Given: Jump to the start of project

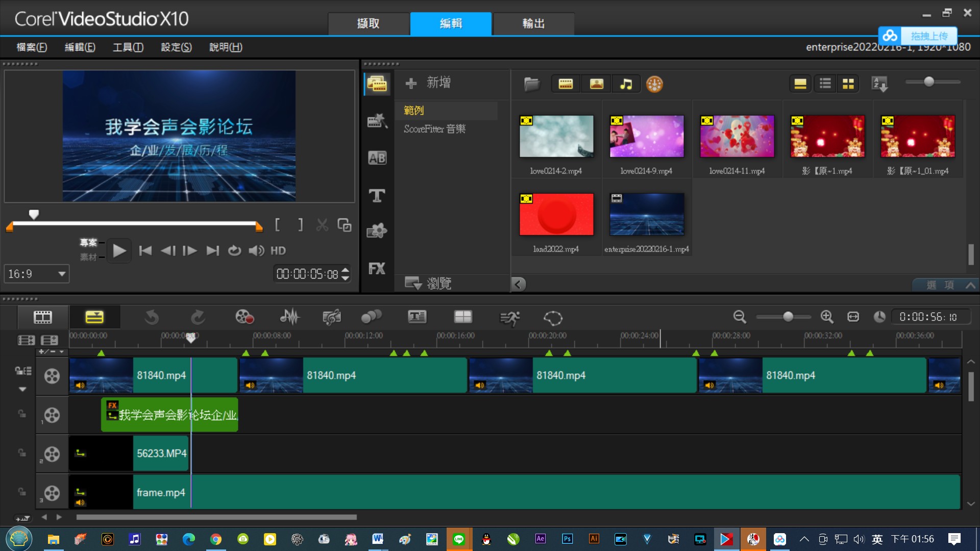Looking at the screenshot, I should (145, 251).
